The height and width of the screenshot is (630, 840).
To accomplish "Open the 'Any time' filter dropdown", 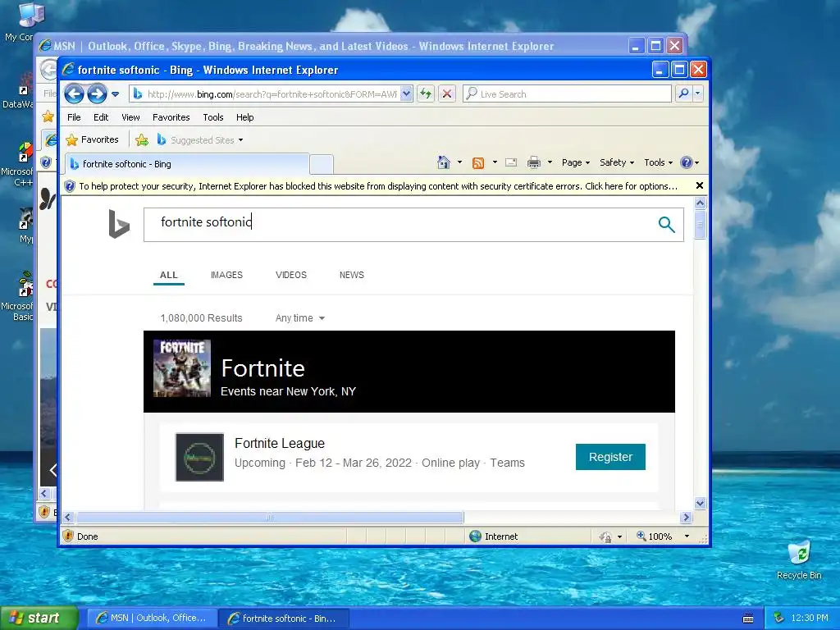I will tap(300, 318).
